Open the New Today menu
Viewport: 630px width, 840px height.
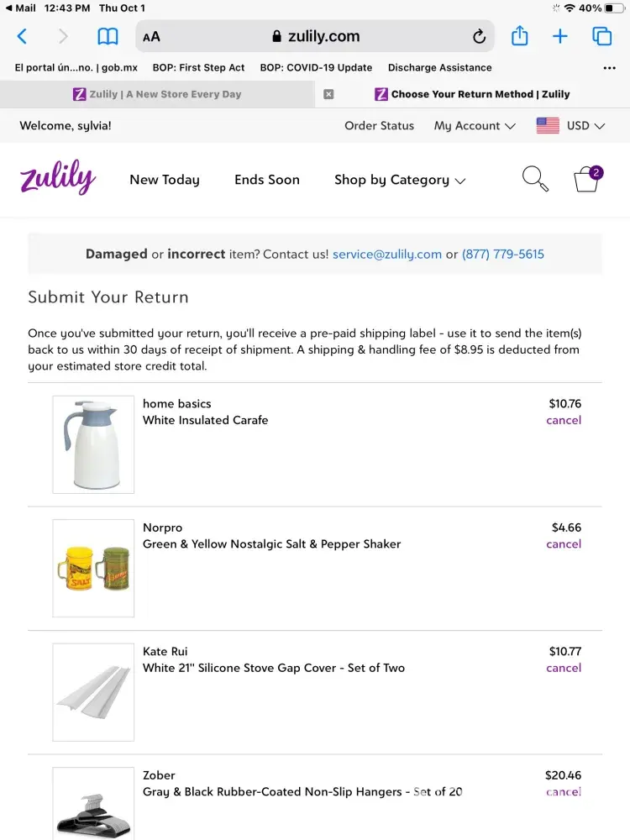point(165,180)
